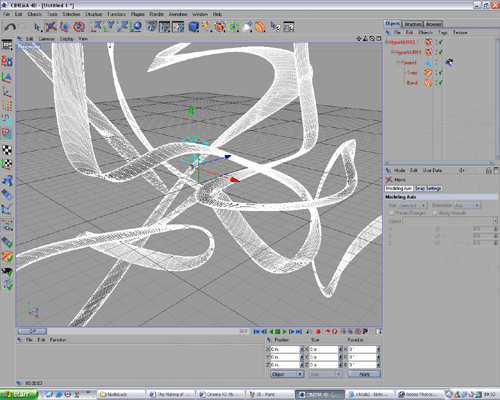Click the Undo arrow in the top toolbar
Viewport: 500px width, 400px height.
[x=10, y=27]
